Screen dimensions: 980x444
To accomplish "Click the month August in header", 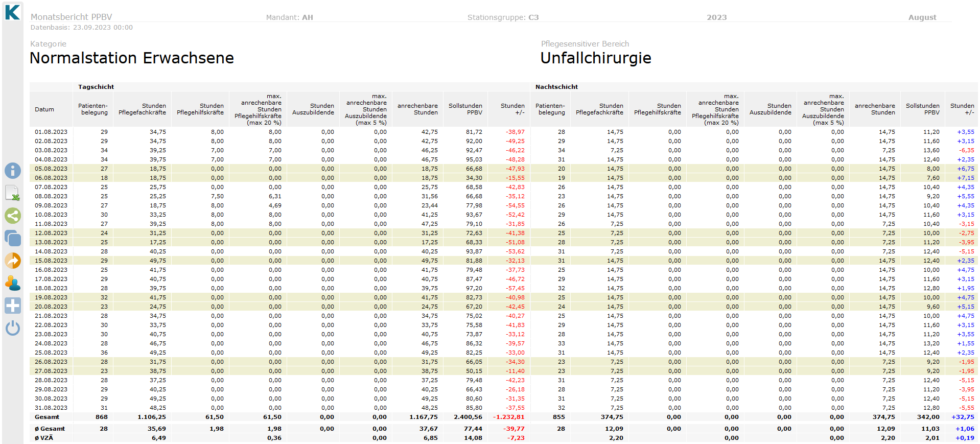I will pyautogui.click(x=922, y=17).
